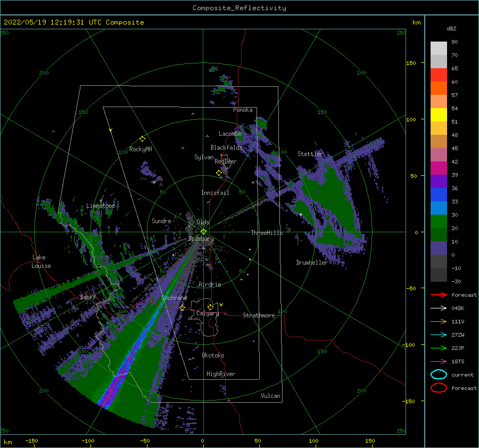Click the Didsbury city label

pyautogui.click(x=201, y=239)
